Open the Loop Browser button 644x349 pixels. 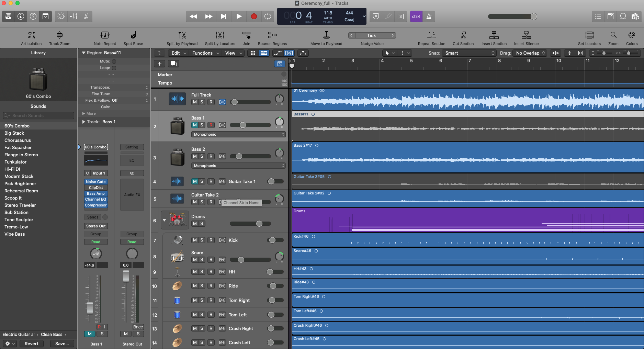(623, 16)
